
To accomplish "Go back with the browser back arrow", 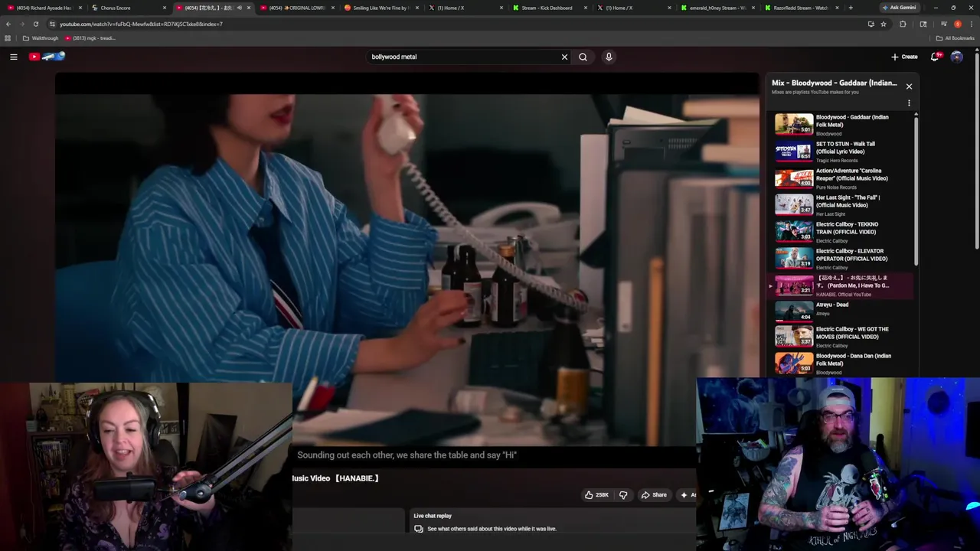I will coord(8,24).
